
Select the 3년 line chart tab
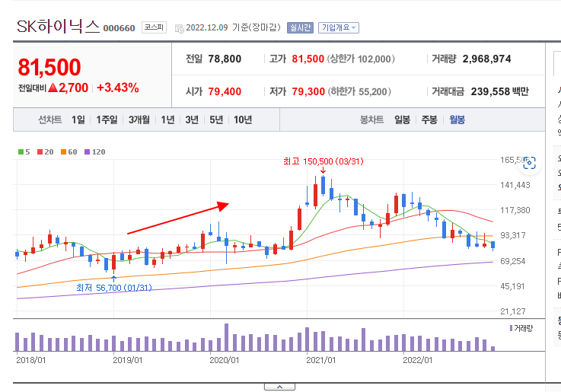tap(192, 120)
